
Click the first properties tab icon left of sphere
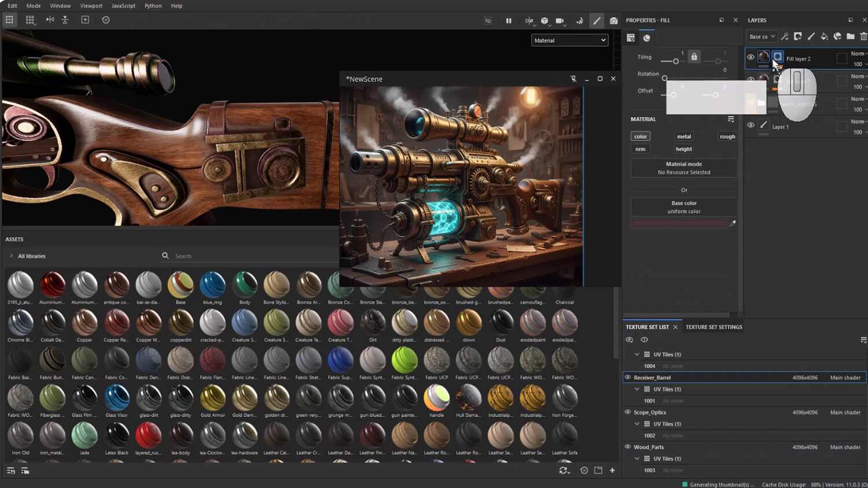631,38
